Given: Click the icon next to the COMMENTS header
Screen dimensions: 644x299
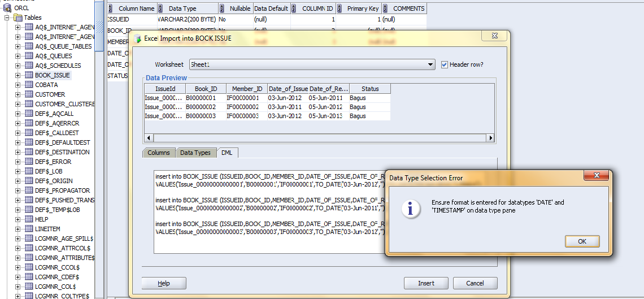Looking at the screenshot, I should pos(385,8).
